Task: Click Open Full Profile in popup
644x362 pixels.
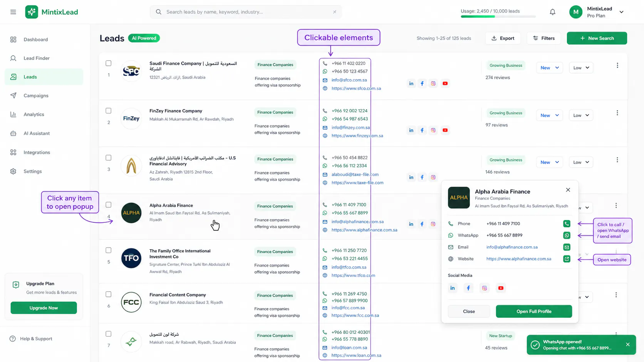Action: pyautogui.click(x=534, y=311)
